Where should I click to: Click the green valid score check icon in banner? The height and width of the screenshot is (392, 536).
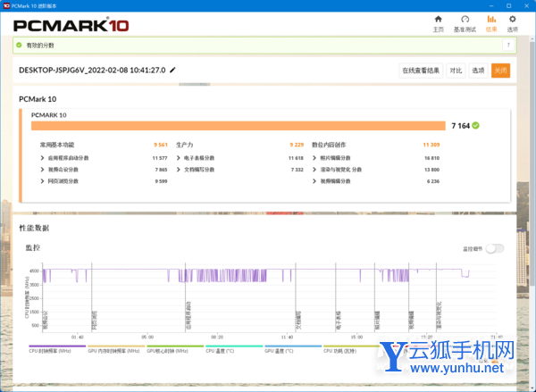(19, 46)
